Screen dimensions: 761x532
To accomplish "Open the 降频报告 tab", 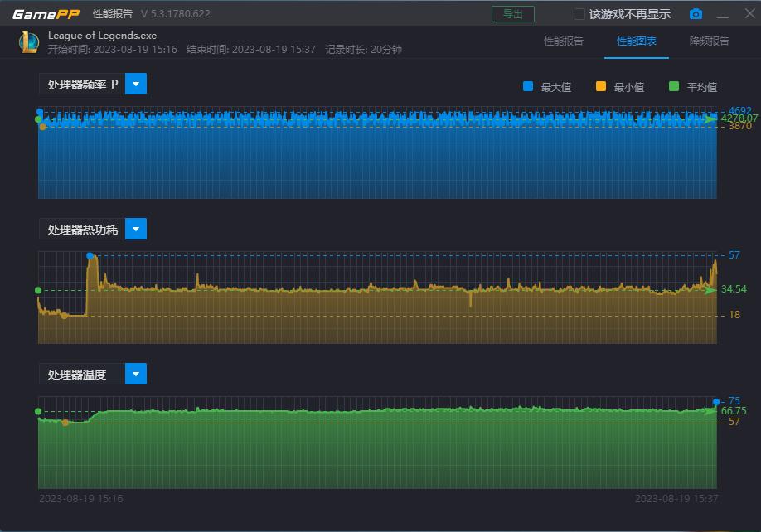I will [710, 41].
